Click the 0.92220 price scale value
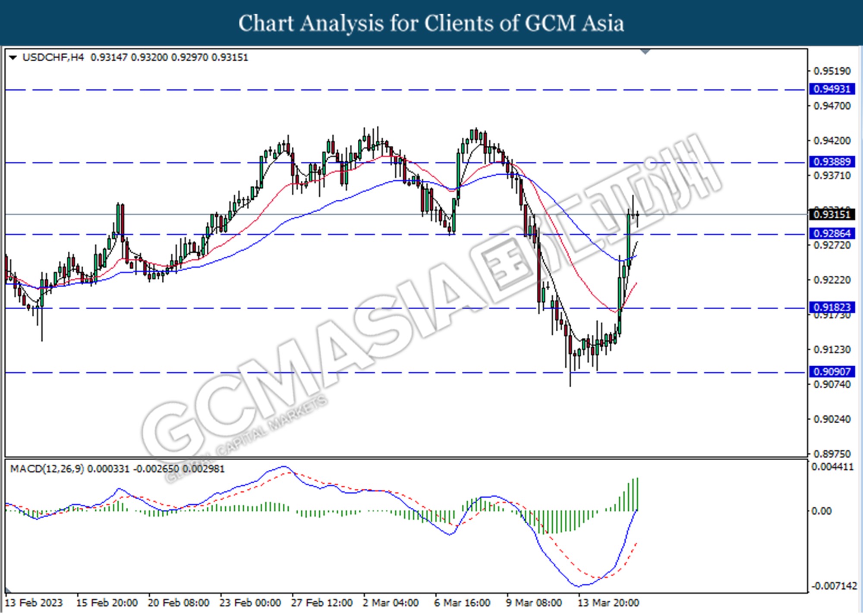Image resolution: width=863 pixels, height=616 pixels. [x=832, y=280]
